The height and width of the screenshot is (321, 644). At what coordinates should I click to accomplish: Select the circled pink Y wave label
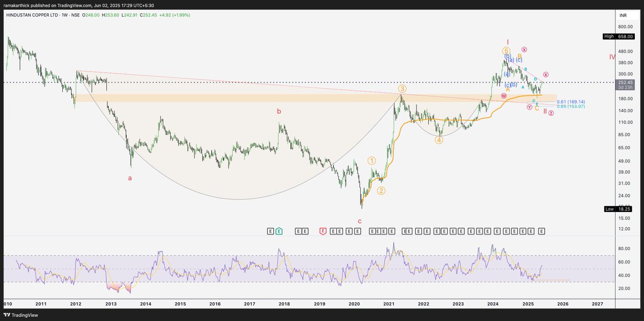pyautogui.click(x=529, y=107)
